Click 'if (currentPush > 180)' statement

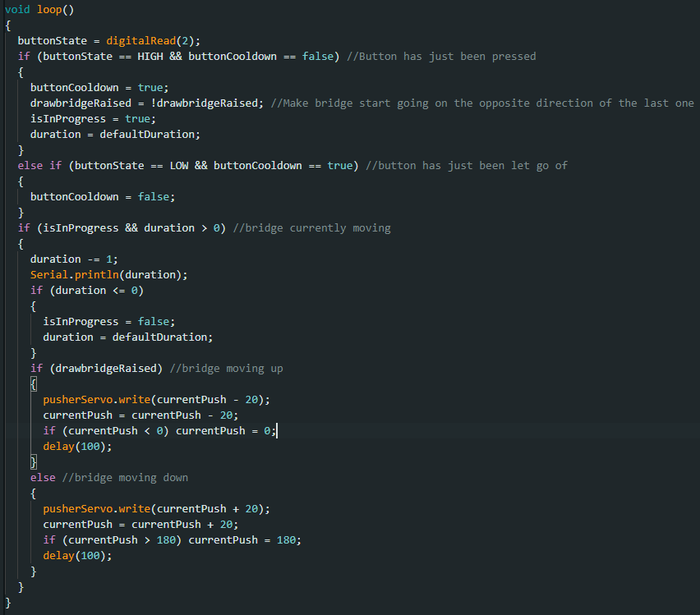click(x=112, y=540)
